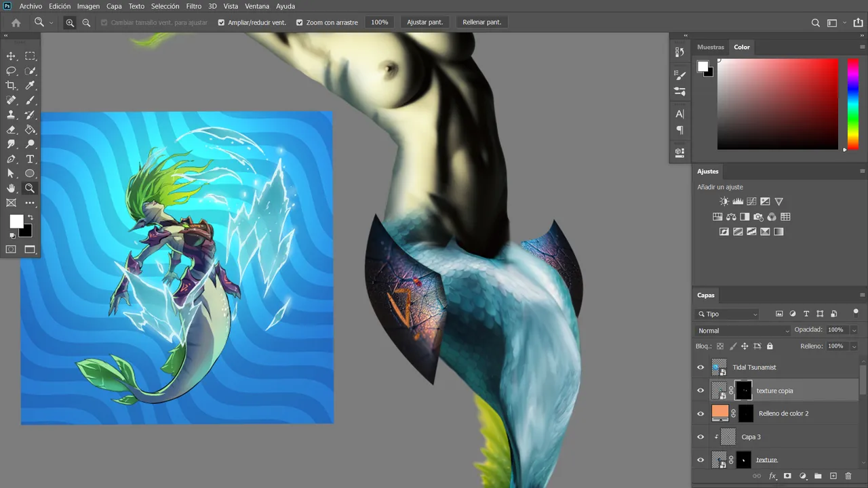Toggle lock transparent pixels
Viewport: 868px width, 488px height.
click(x=720, y=346)
